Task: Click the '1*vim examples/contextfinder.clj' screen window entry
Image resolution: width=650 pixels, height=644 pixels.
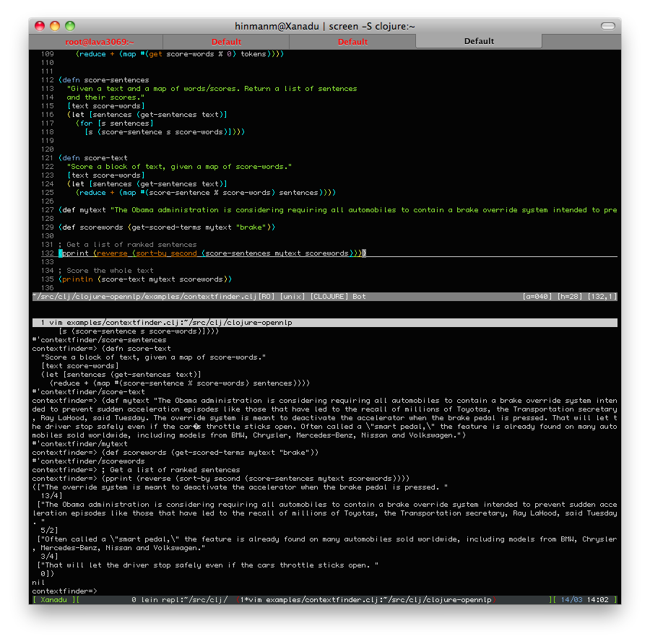Action: [365, 600]
